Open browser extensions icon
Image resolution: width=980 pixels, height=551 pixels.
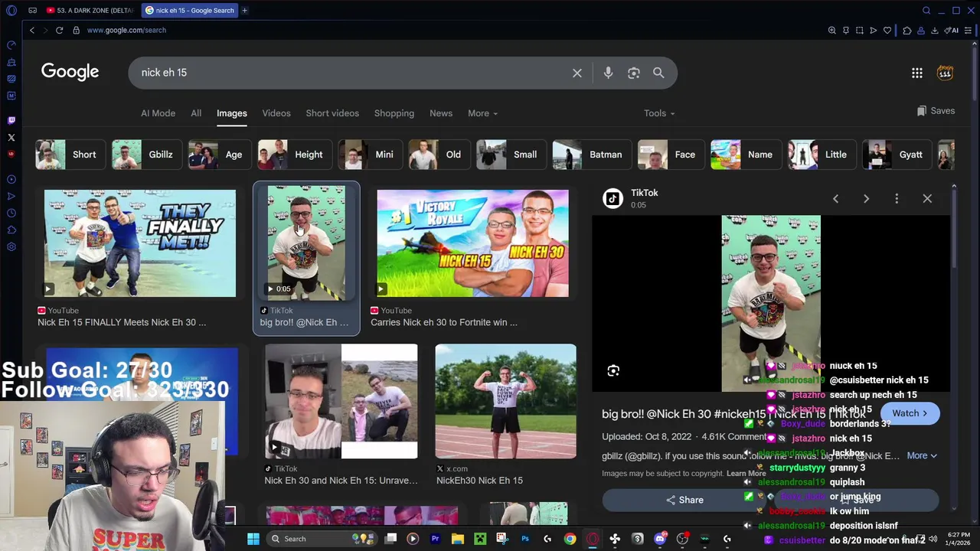coord(906,30)
